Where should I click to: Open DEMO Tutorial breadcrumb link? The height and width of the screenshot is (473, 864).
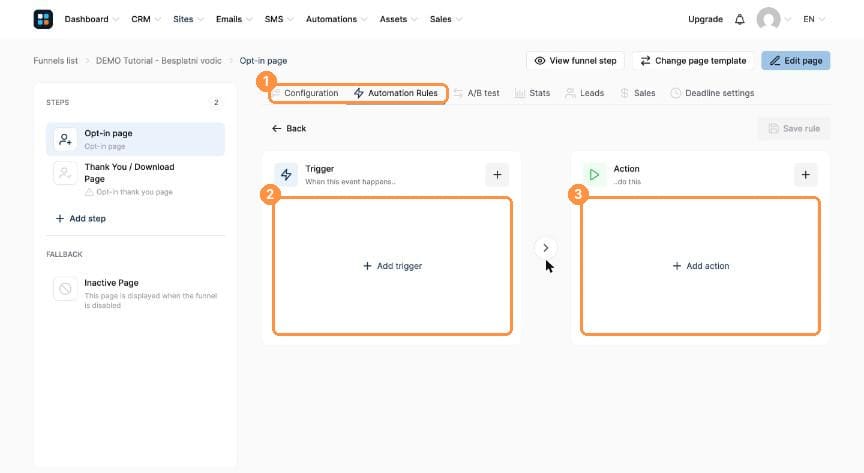(159, 61)
